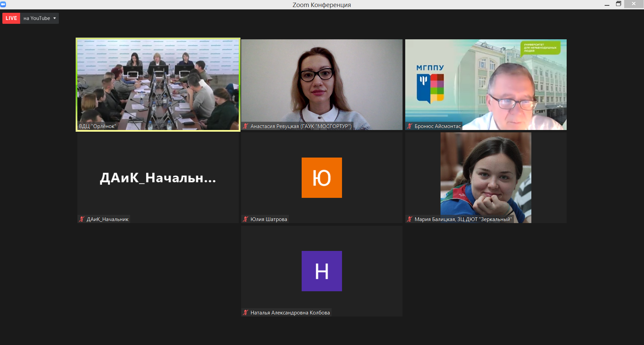This screenshot has height=345, width=644.
Task: Click the orange "Ю" avatar
Action: (x=321, y=178)
